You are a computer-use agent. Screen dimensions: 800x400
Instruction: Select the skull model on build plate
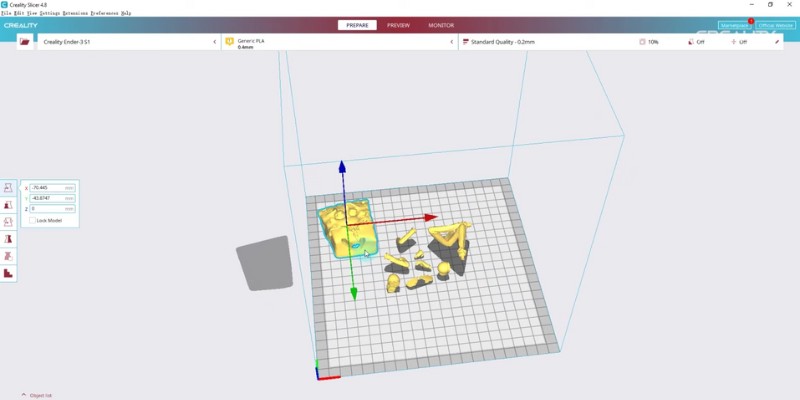tap(393, 283)
